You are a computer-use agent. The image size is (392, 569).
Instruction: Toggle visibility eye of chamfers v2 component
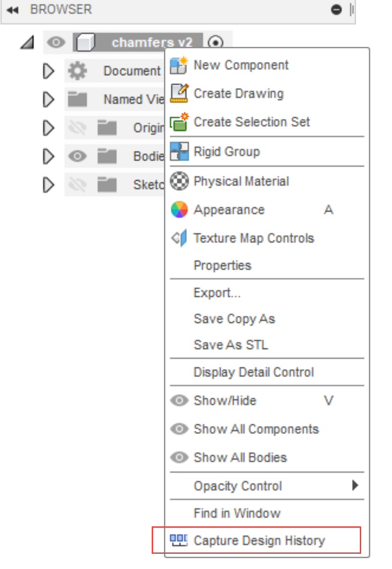(56, 43)
